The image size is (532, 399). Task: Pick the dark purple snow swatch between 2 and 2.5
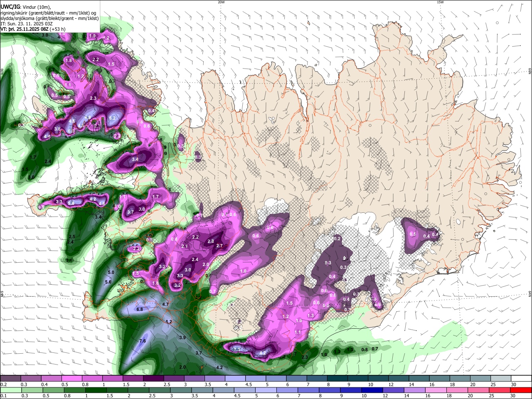pyautogui.click(x=153, y=379)
